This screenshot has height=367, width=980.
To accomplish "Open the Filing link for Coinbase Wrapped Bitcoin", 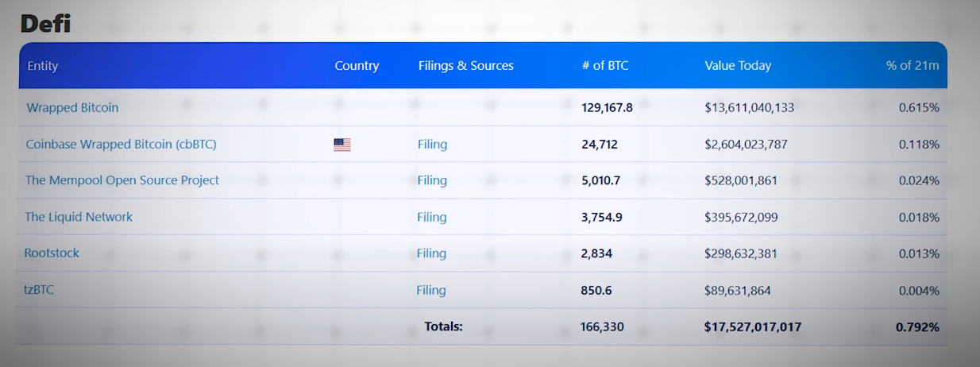I will [433, 145].
